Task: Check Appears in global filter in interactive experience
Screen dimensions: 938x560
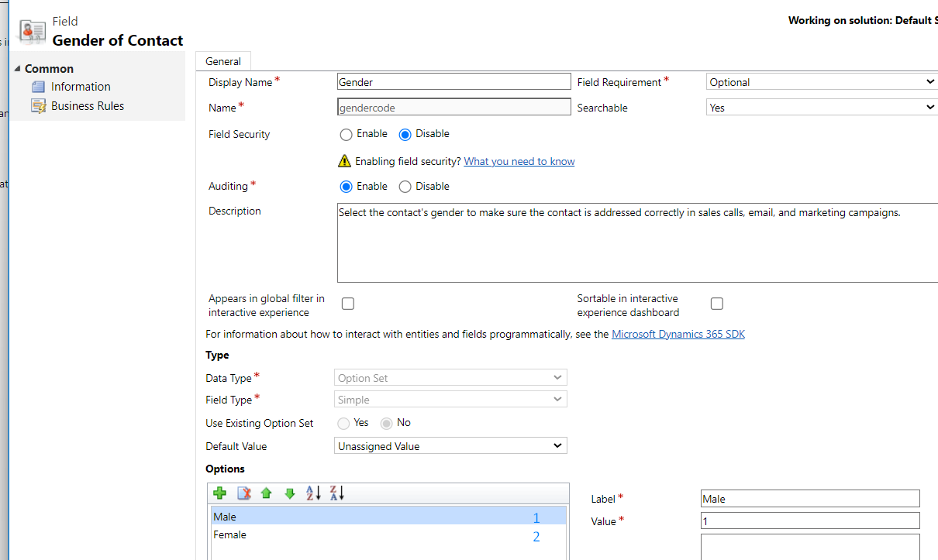Action: pos(347,304)
